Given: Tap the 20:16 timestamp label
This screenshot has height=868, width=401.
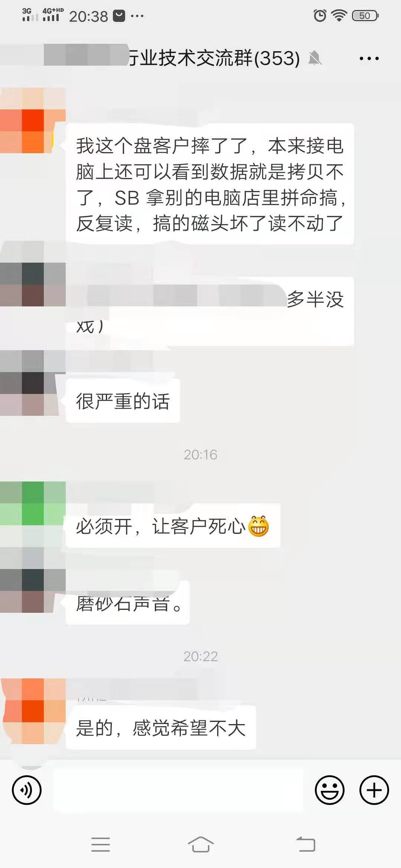Looking at the screenshot, I should pyautogui.click(x=200, y=455).
